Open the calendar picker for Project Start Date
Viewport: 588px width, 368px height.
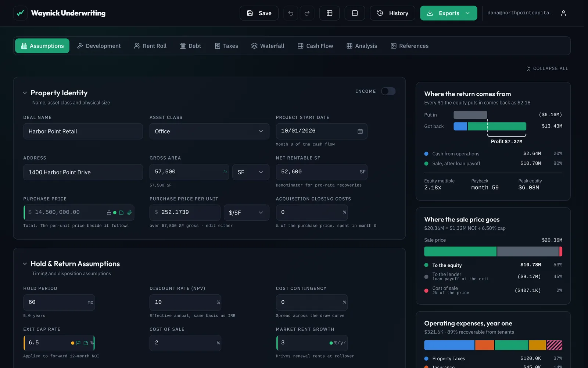360,131
